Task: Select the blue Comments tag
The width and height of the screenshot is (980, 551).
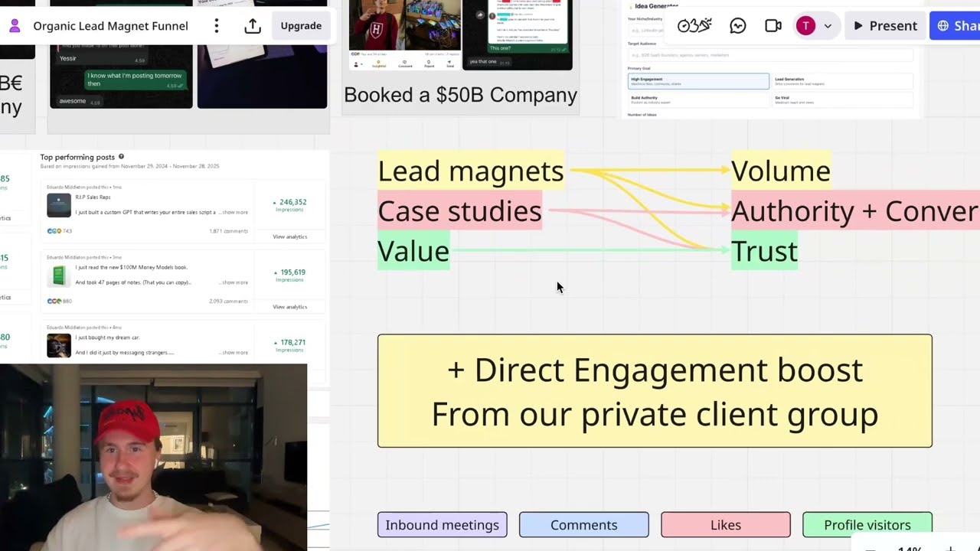Action: [583, 525]
